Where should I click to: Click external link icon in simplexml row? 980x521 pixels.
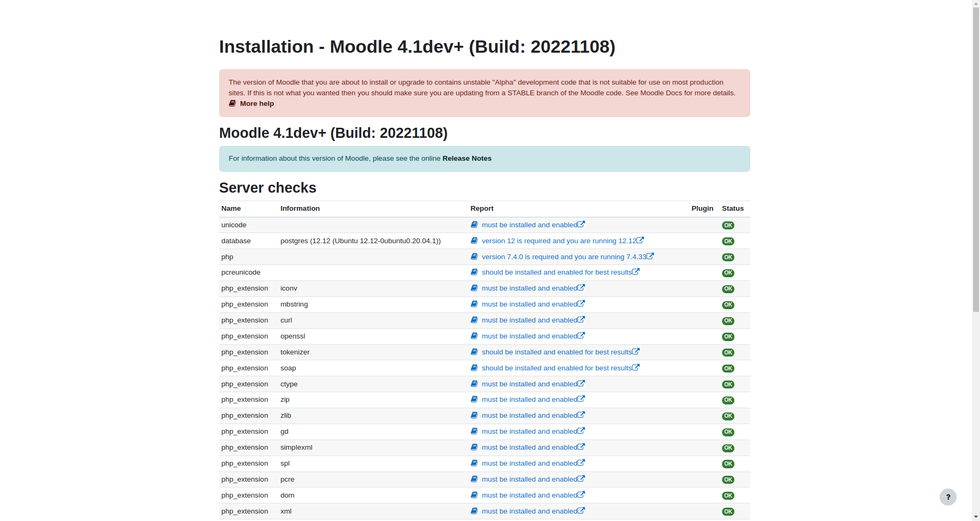(581, 446)
